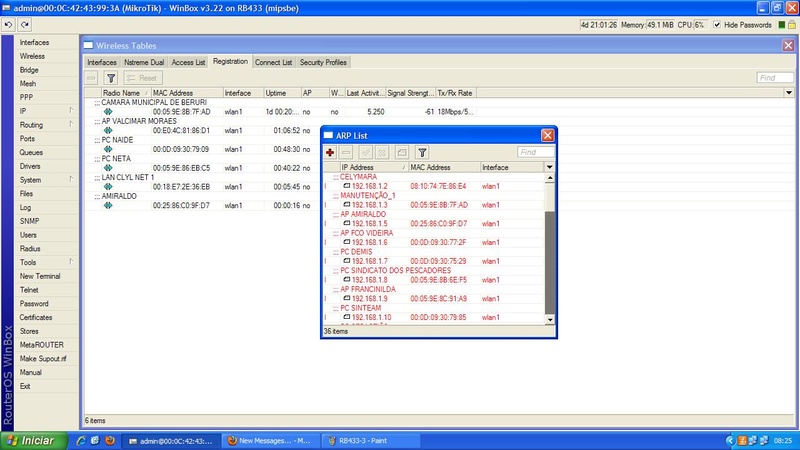800x450 pixels.
Task: Click the Undo arrow in top toolbar
Action: pos(8,24)
